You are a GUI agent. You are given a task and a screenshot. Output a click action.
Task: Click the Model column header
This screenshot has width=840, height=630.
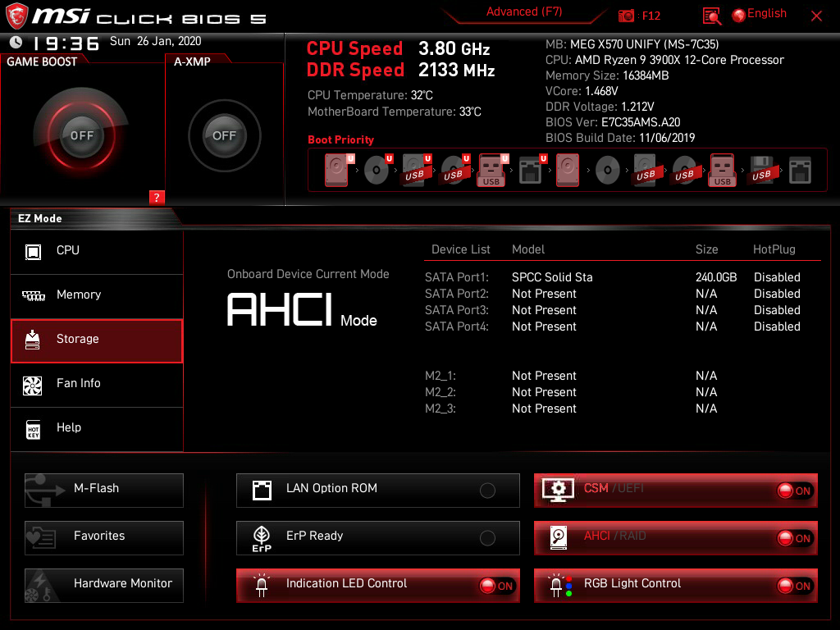click(x=528, y=249)
